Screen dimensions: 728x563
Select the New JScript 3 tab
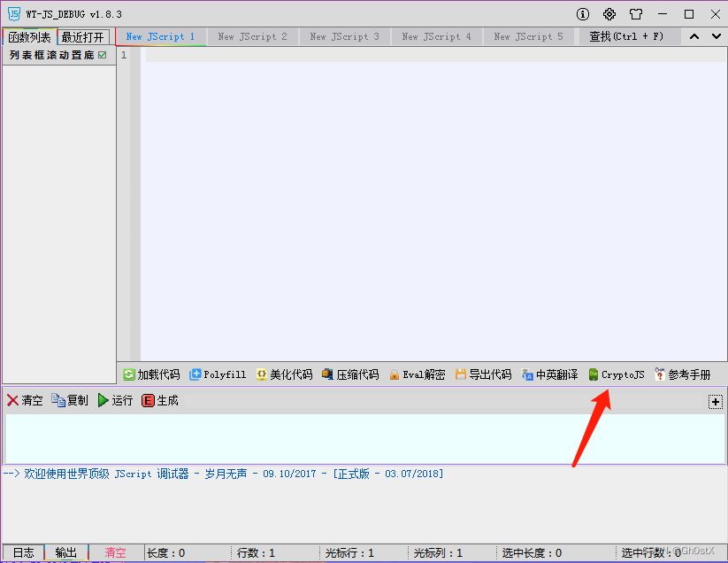tap(344, 36)
